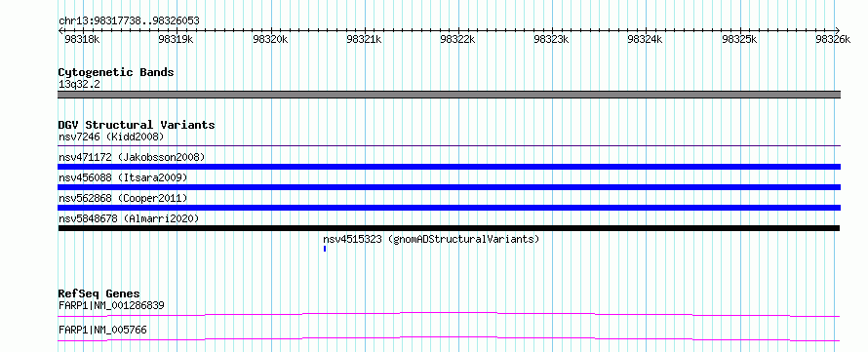
Task: Click the nsv471172 (Jakobsson2008) label
Action: click(132, 157)
